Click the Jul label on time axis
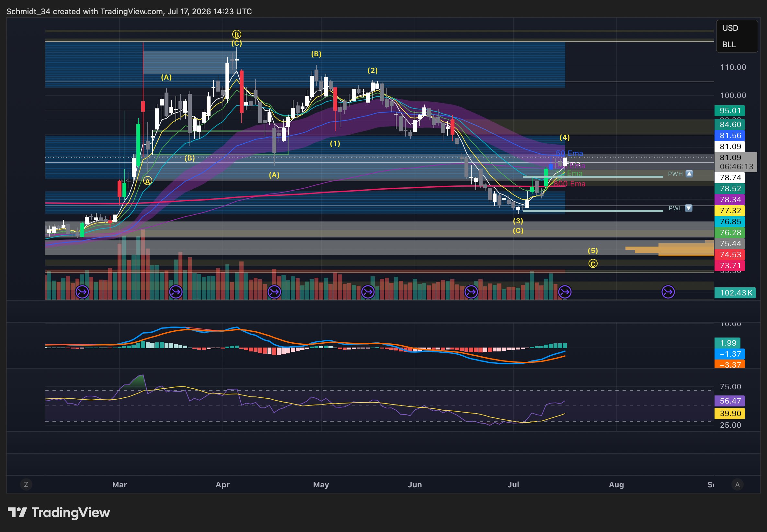The image size is (767, 532). tap(513, 484)
